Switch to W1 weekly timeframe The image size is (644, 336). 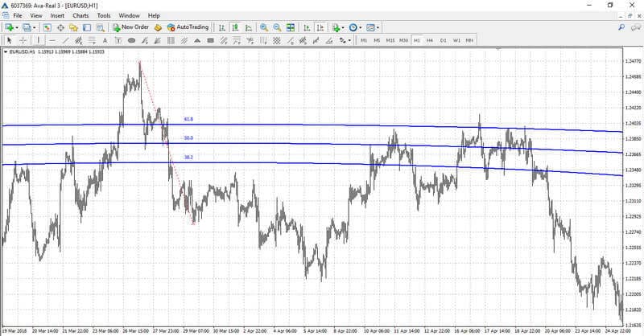tap(456, 40)
